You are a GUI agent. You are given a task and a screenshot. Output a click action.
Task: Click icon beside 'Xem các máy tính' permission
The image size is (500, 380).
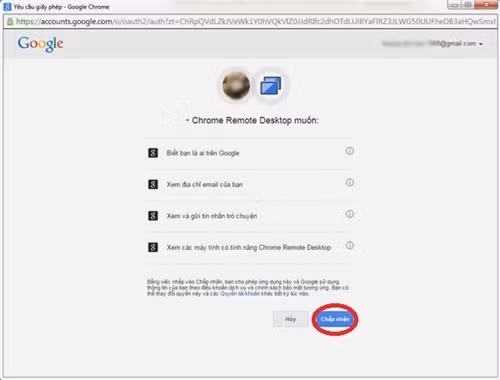tap(153, 247)
